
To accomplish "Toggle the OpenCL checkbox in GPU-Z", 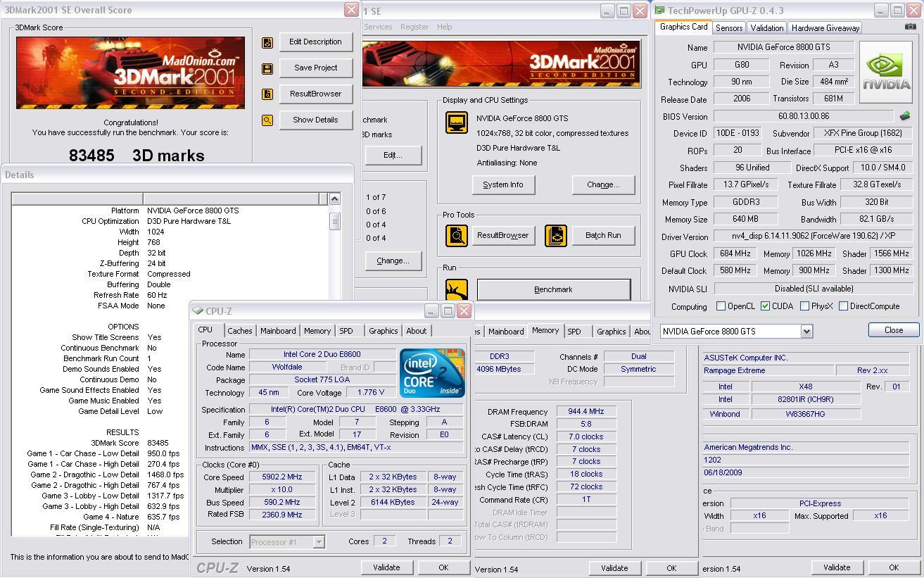I will [x=721, y=306].
